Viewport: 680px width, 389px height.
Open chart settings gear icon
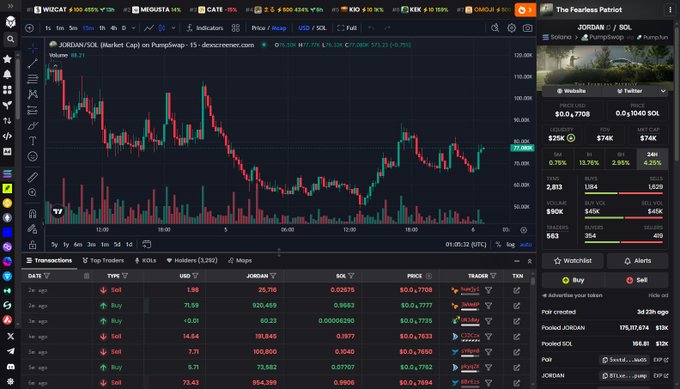(x=512, y=28)
